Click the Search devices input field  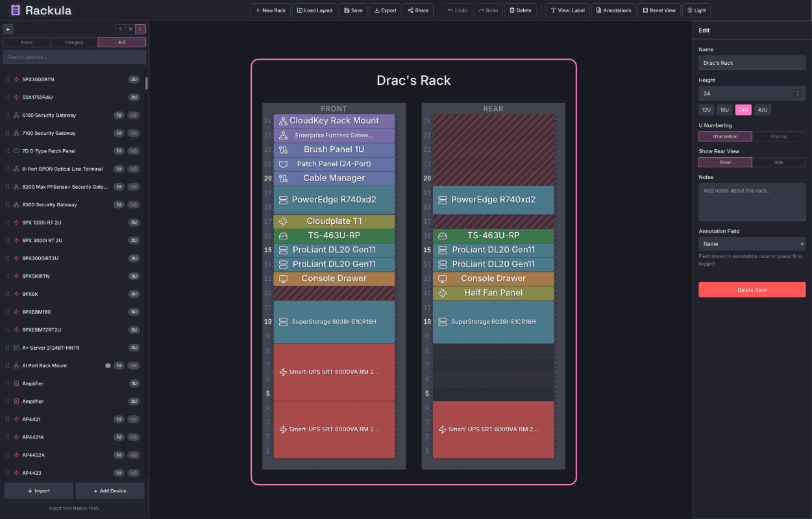(74, 57)
